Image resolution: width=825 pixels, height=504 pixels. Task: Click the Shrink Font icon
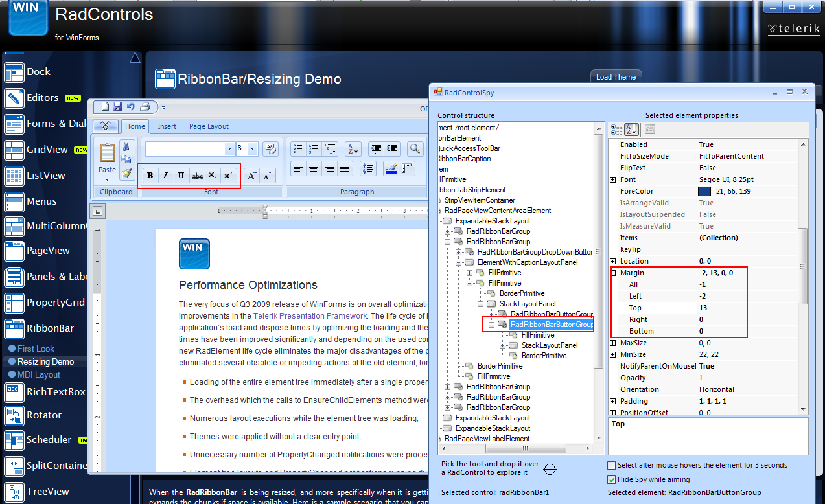click(268, 176)
